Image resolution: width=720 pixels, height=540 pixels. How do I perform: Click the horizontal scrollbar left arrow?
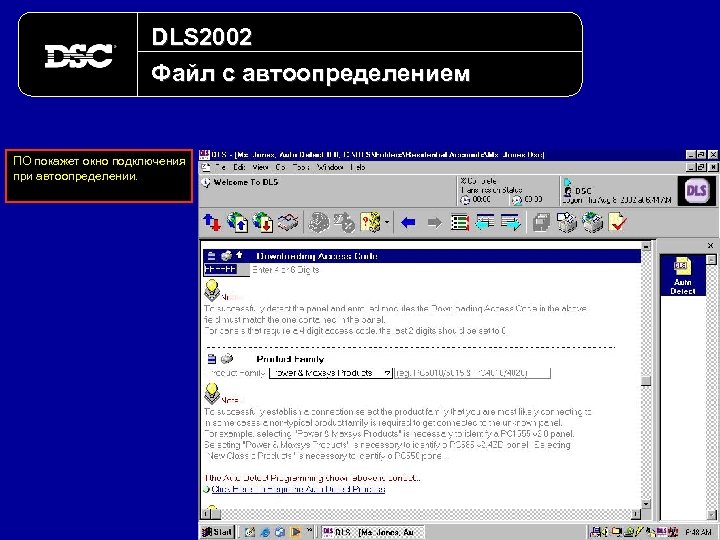click(206, 514)
